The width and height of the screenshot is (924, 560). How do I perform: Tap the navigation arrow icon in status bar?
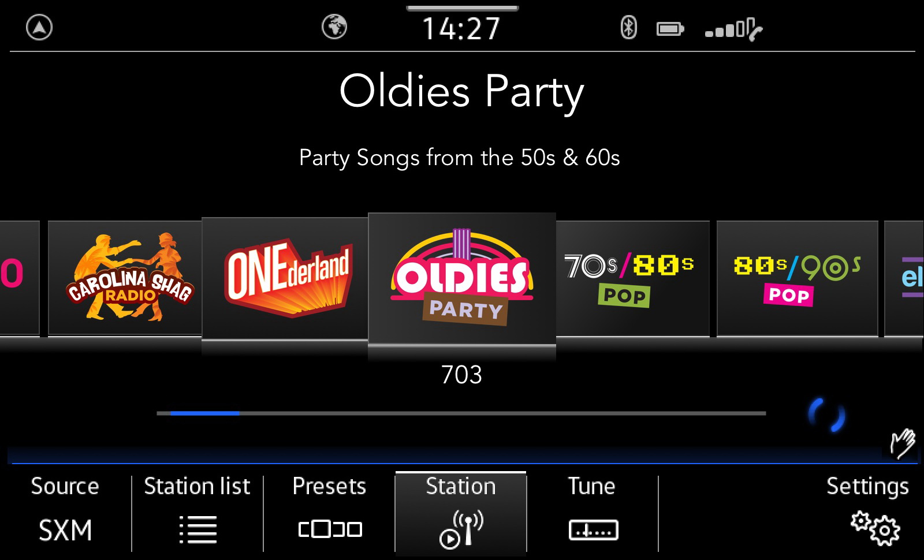(39, 28)
